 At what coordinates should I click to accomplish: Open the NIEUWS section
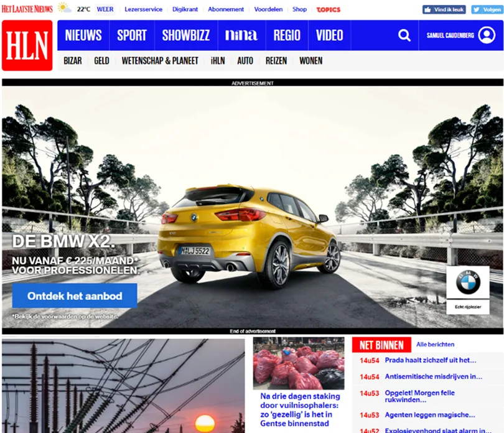(x=83, y=35)
